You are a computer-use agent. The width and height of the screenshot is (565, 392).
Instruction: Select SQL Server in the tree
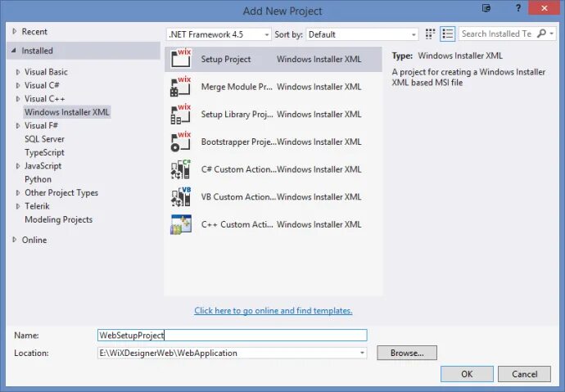[44, 139]
